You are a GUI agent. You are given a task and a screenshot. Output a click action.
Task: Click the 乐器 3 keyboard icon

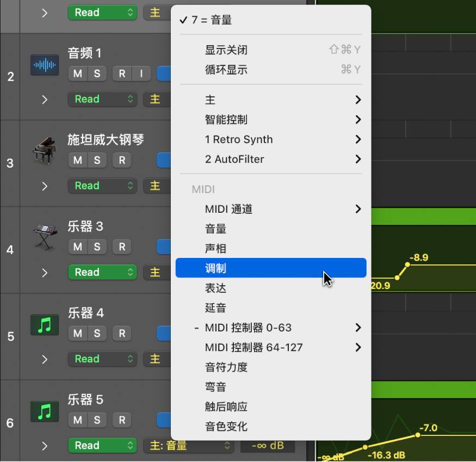[x=44, y=238]
